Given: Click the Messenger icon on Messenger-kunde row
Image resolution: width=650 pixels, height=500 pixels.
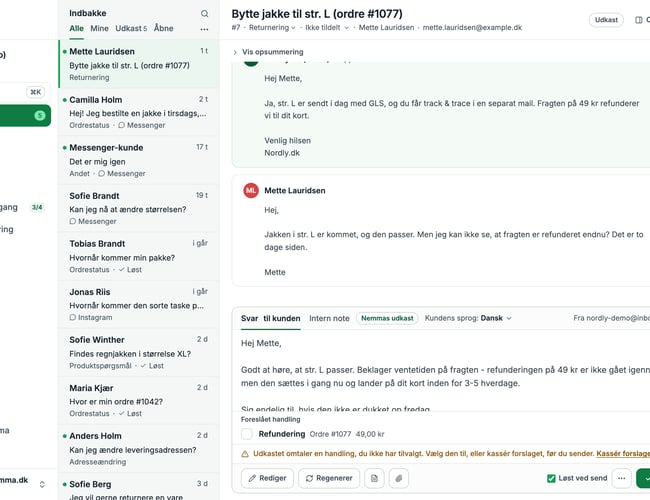Looking at the screenshot, I should (x=102, y=174).
